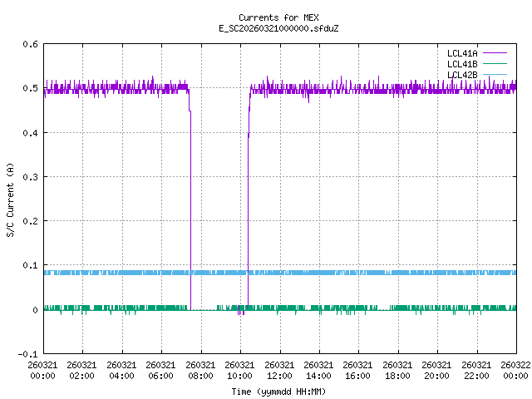Click the 0.6 tick on y-axis

pos(29,44)
